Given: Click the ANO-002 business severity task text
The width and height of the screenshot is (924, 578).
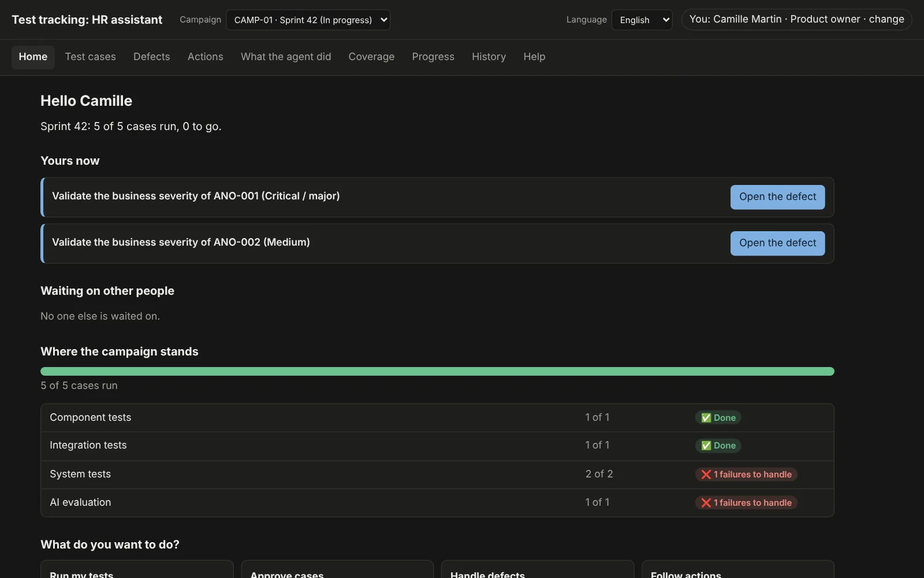Looking at the screenshot, I should (x=181, y=242).
